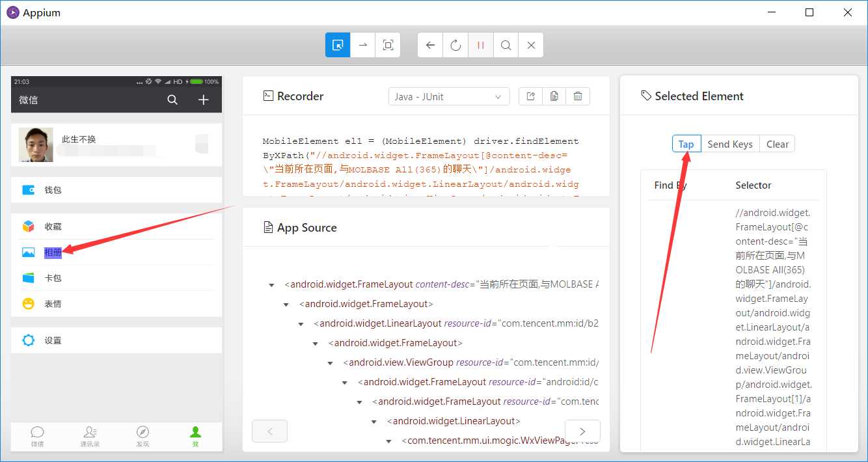The height and width of the screenshot is (462, 868).
Task: Refresh source and screenshot
Action: pos(455,45)
